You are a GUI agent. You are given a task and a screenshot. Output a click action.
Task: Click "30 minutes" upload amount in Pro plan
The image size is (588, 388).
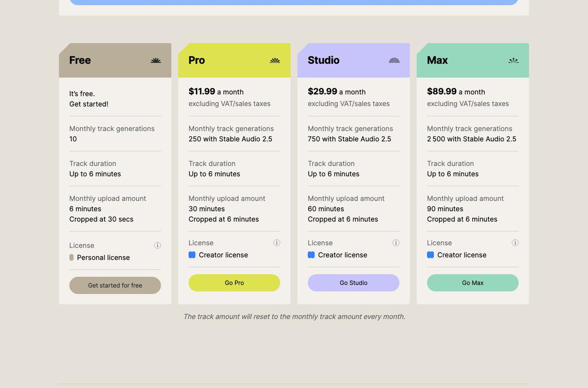[207, 209]
